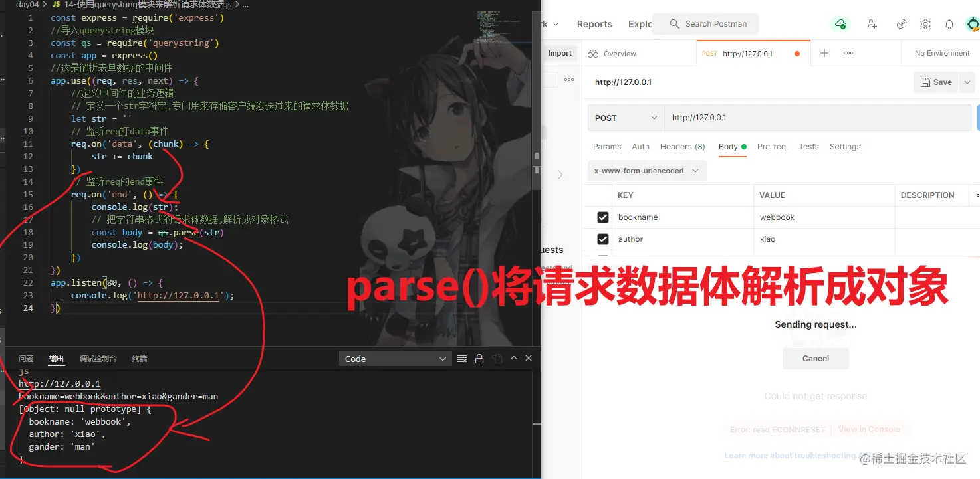
Task: Switch to the Headers (8) tab
Action: (x=682, y=147)
